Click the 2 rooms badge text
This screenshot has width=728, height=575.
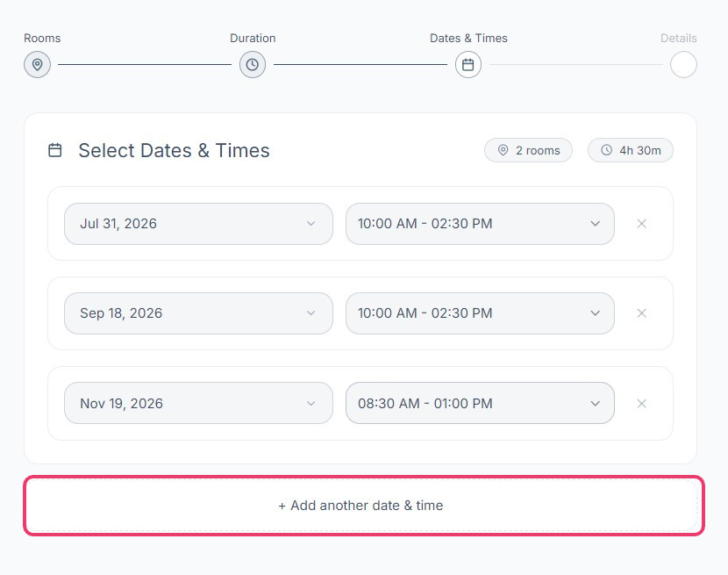538,151
